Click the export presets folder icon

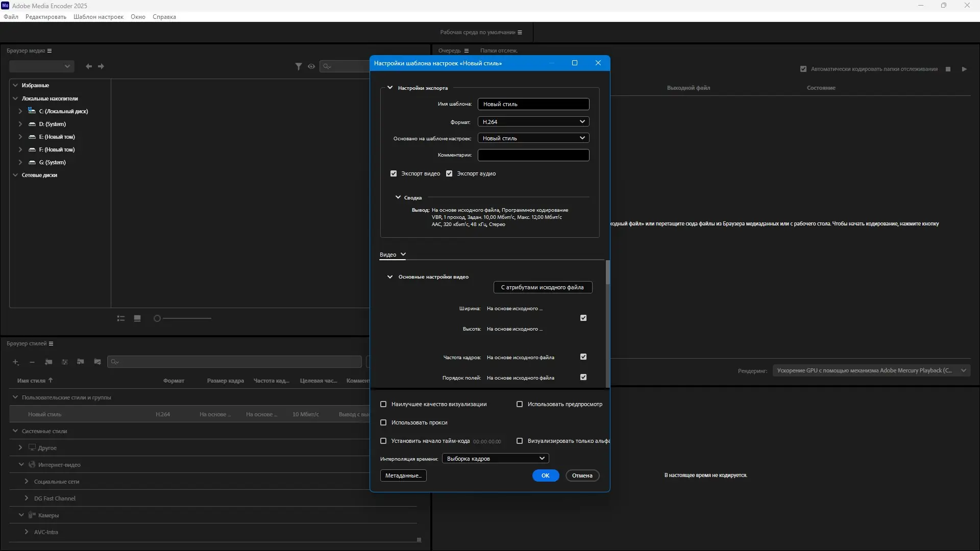point(97,362)
